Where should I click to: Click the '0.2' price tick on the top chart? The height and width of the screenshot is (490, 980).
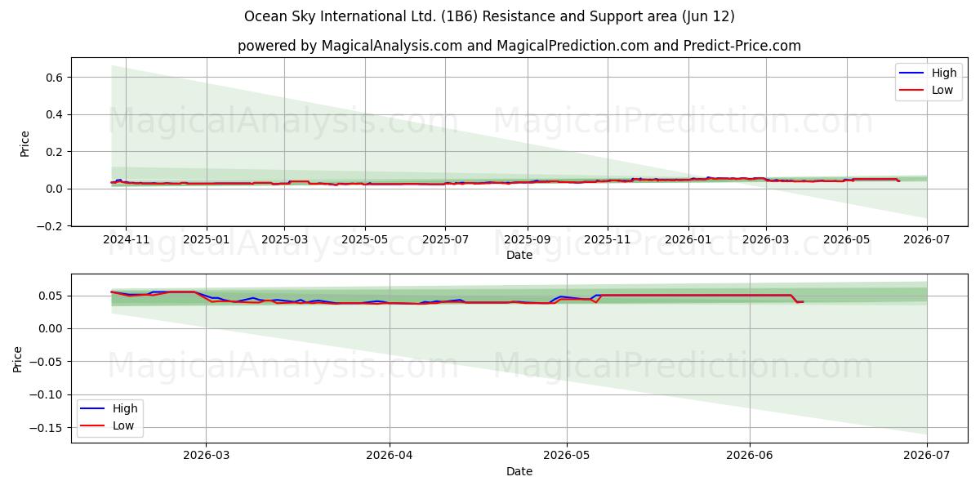[56, 152]
